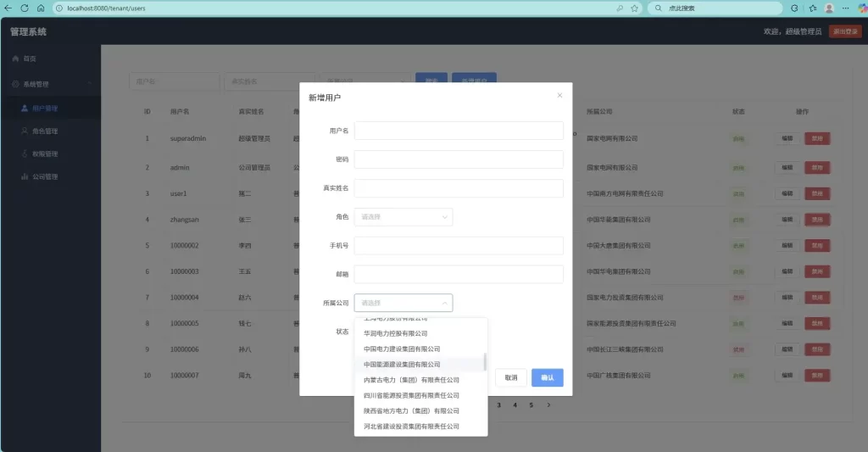Click 禁用 for the 10000007 row
Image resolution: width=868 pixels, height=452 pixels.
coord(817,376)
